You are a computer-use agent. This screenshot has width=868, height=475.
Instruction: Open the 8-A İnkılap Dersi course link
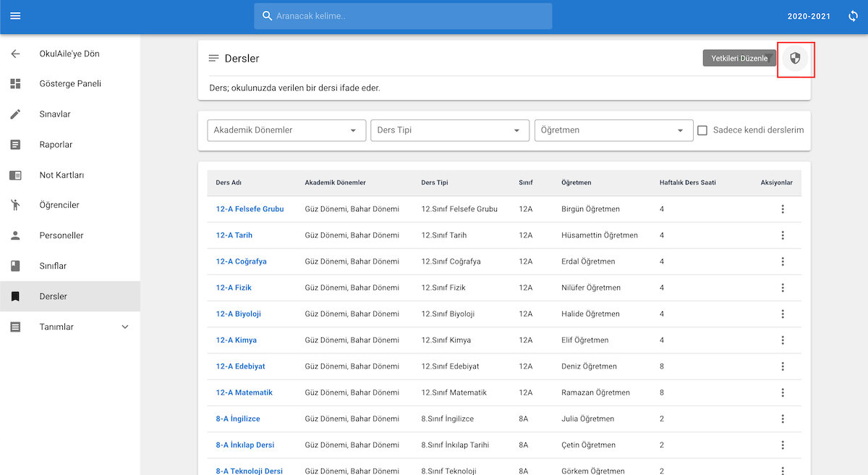tap(245, 445)
